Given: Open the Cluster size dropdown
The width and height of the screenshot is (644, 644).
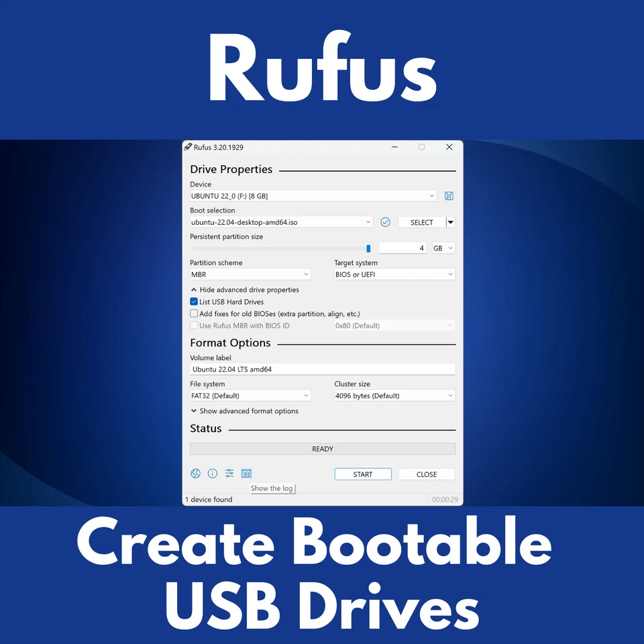Looking at the screenshot, I should click(x=394, y=396).
